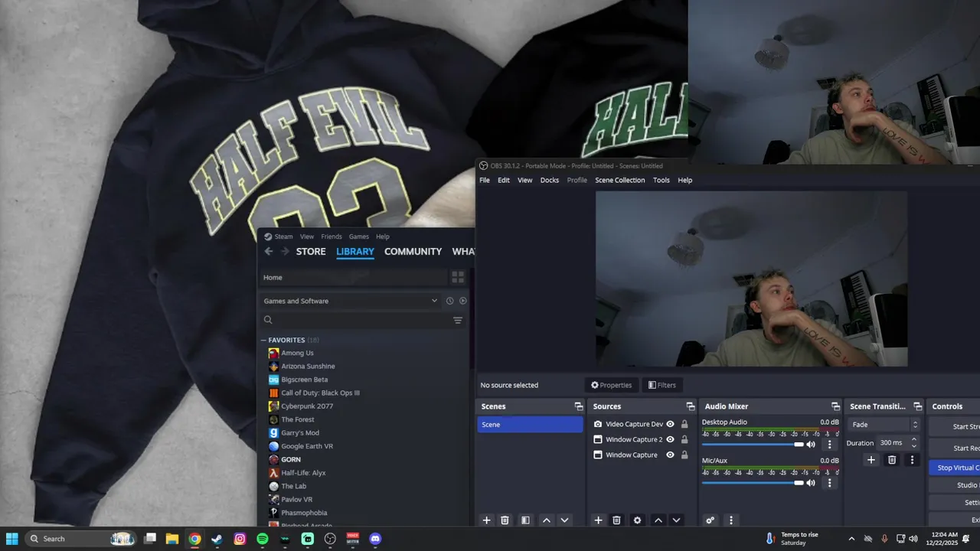Delete scene transition with trash icon
980x551 pixels.
[891, 460]
